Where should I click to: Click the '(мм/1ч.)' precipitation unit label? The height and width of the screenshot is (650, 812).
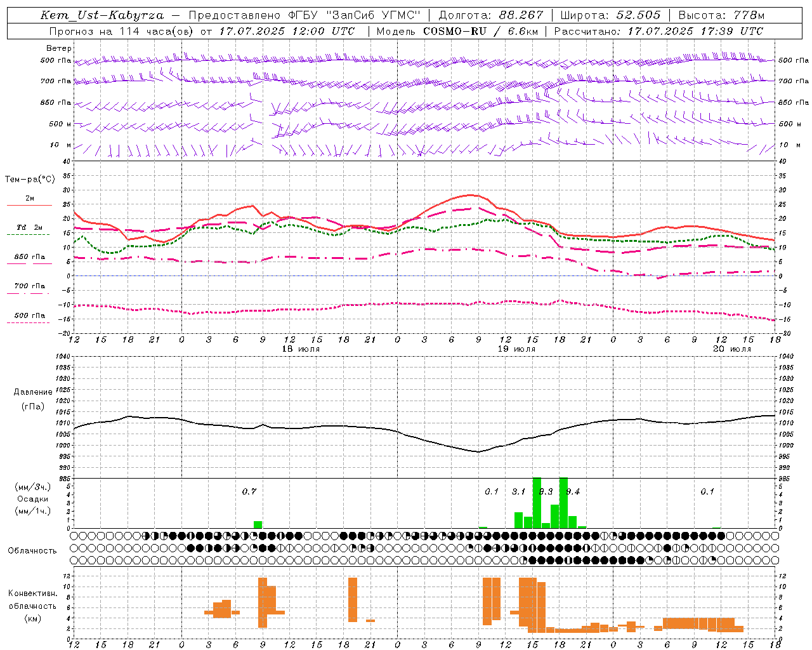pos(33,511)
